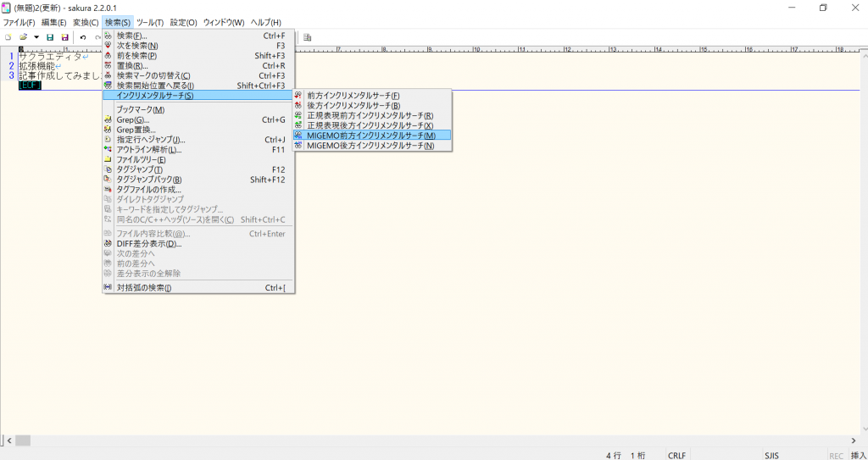Click the Undo toolbar icon
The height and width of the screenshot is (460, 868).
point(83,37)
